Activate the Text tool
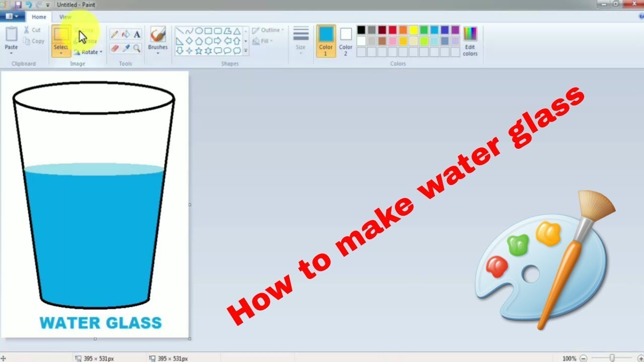 [x=137, y=34]
